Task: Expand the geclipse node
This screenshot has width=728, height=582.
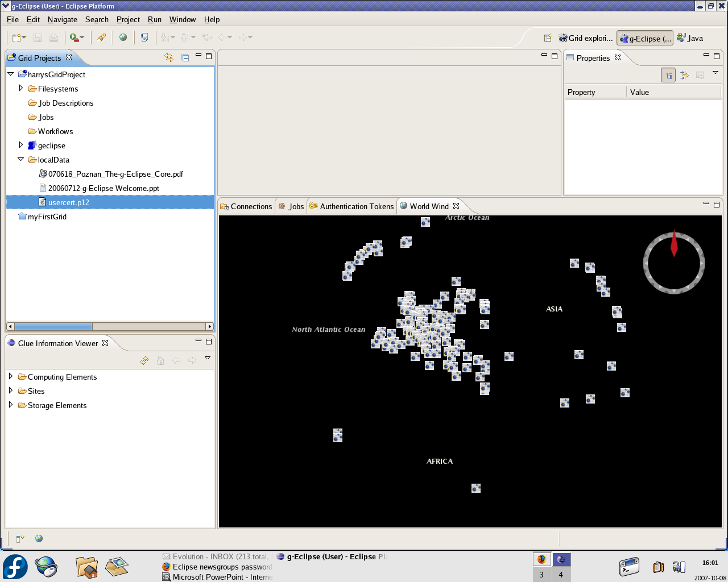Action: pyautogui.click(x=21, y=145)
